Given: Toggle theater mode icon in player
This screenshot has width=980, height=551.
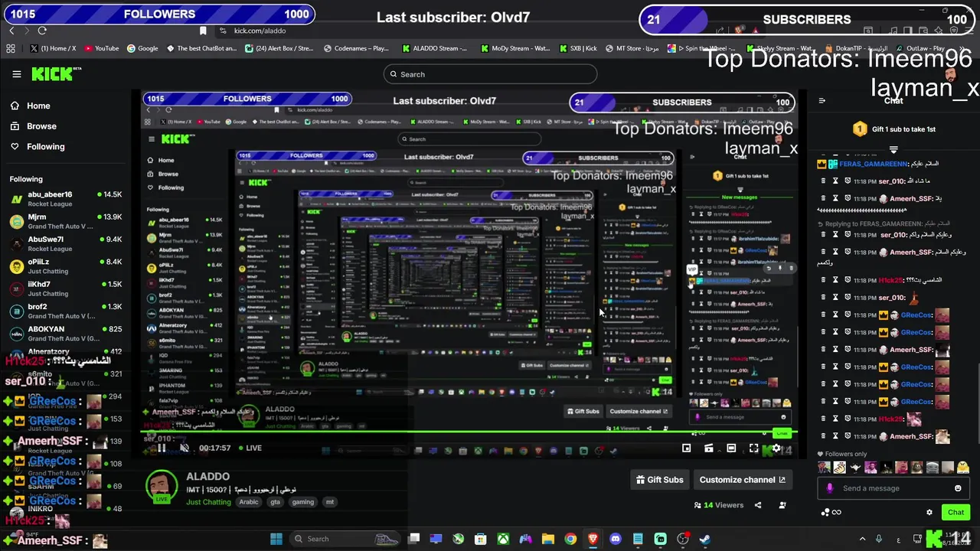Looking at the screenshot, I should coord(731,448).
